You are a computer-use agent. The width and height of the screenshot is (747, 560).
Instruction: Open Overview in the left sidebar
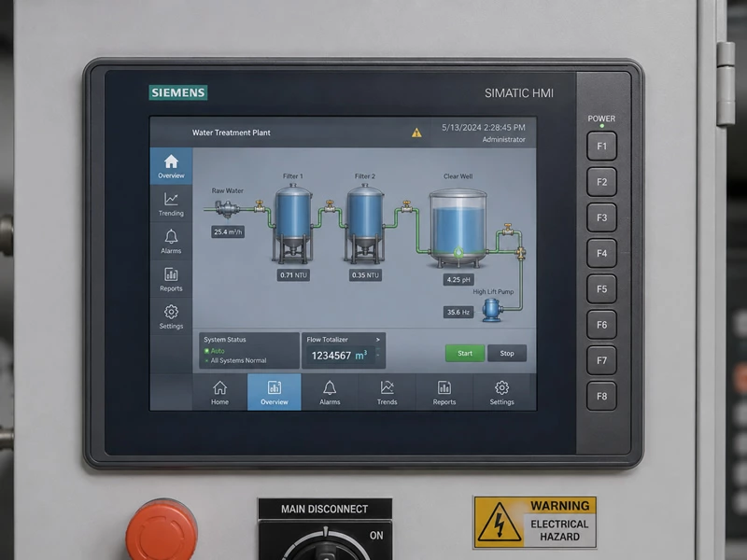tap(171, 166)
